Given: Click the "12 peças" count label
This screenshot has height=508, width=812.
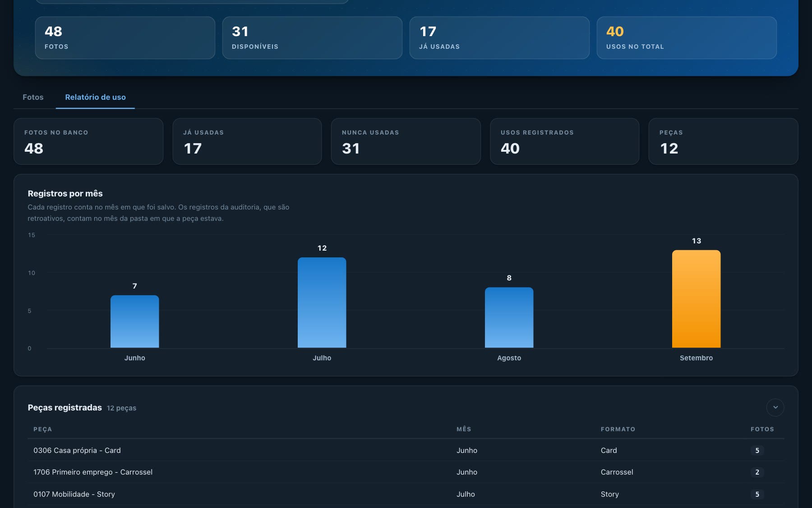Looking at the screenshot, I should click(x=121, y=408).
